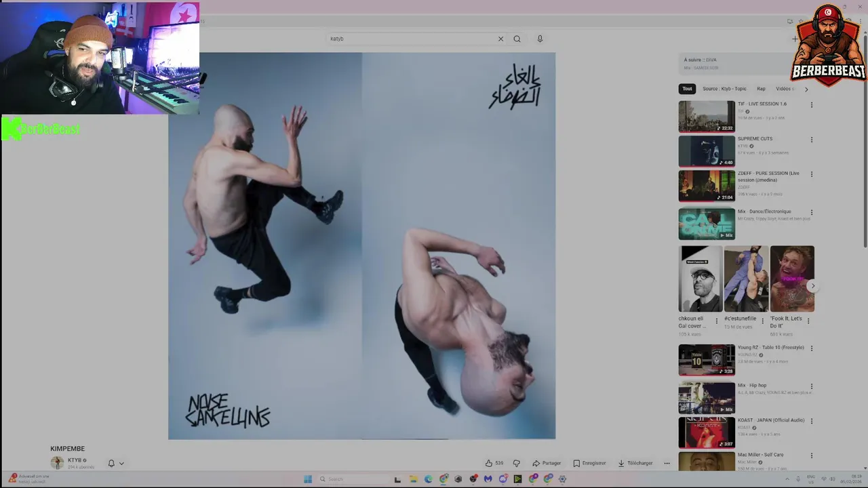Open the '#c'estunefille' short
The image size is (868, 488).
746,279
